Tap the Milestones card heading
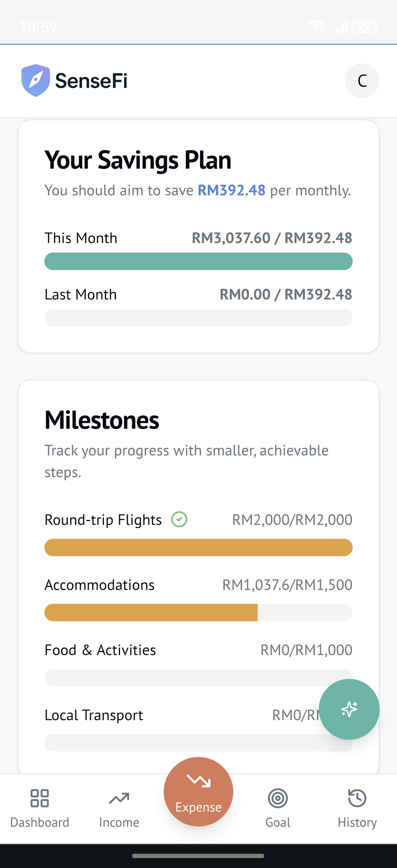 (102, 420)
